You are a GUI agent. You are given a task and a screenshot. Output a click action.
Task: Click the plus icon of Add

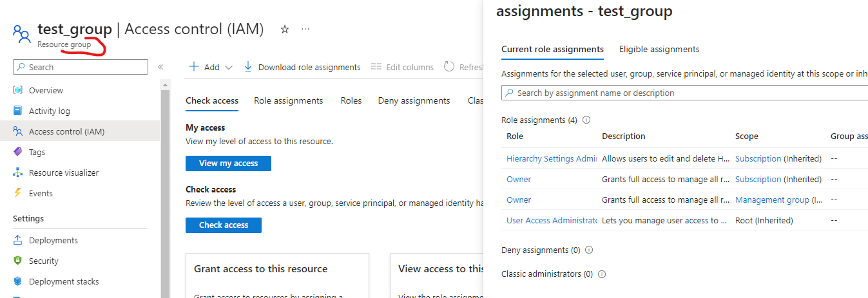tap(193, 67)
